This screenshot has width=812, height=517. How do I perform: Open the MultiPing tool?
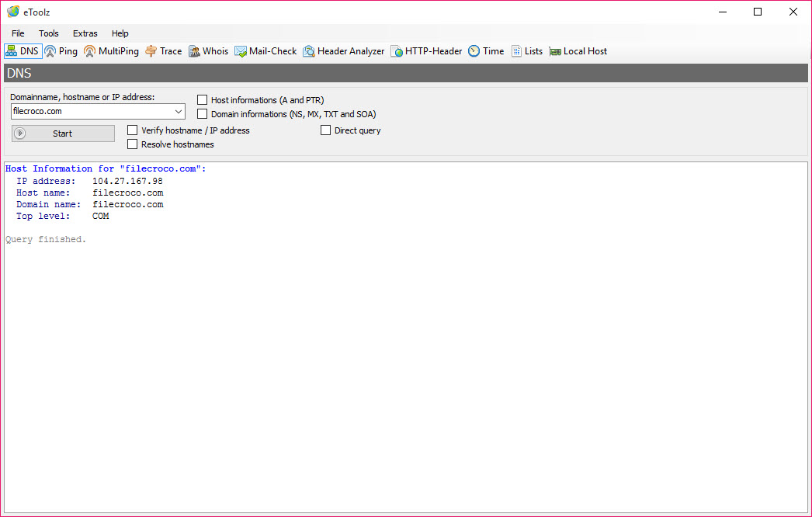point(111,51)
